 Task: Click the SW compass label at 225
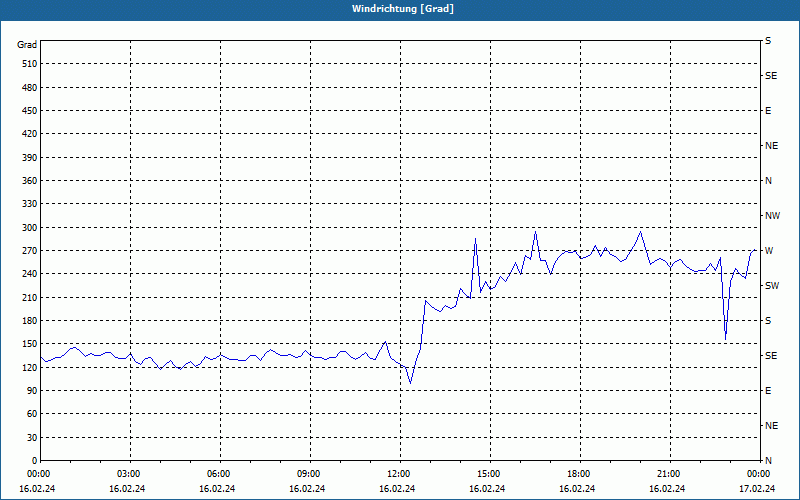772,286
